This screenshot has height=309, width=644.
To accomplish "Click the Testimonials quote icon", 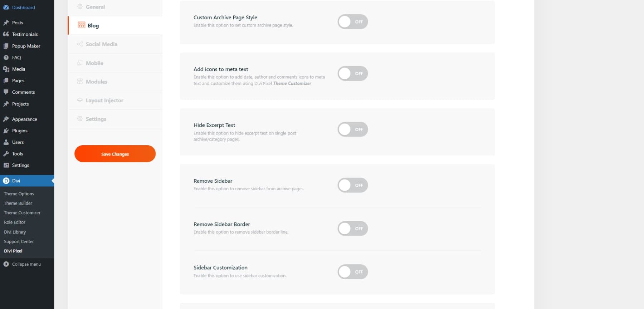I will [6, 34].
